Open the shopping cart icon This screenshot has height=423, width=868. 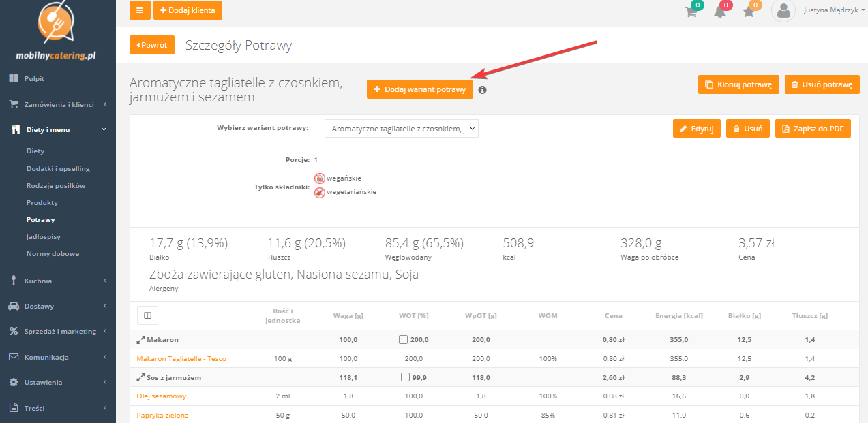[x=691, y=12]
